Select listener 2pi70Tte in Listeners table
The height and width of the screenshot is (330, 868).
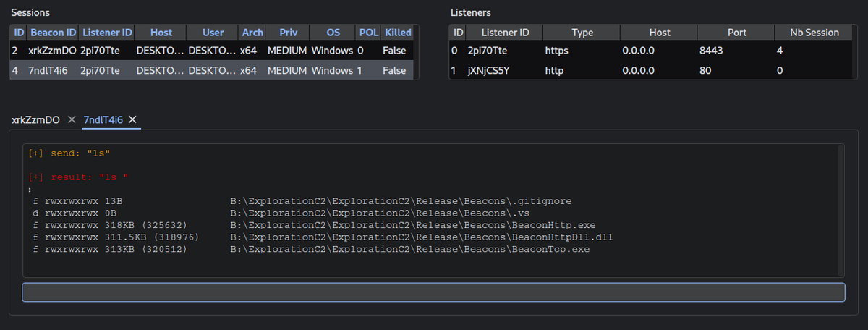(x=652, y=51)
